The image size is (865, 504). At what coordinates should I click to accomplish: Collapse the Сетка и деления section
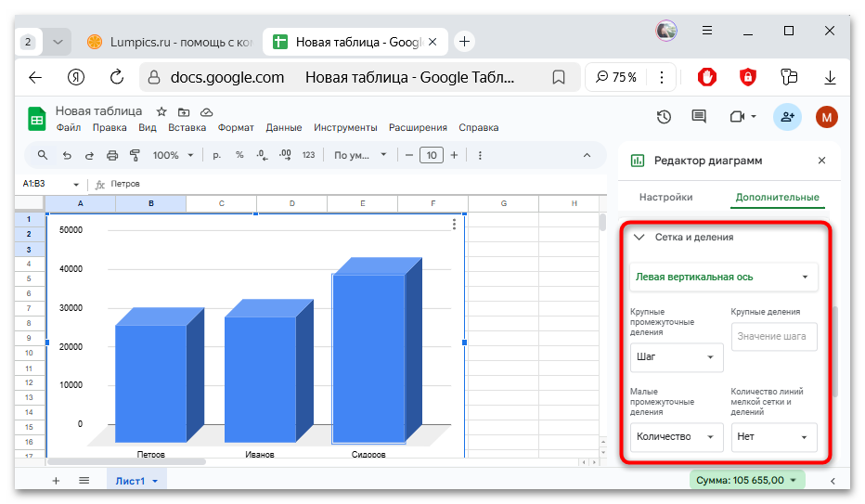tap(639, 238)
